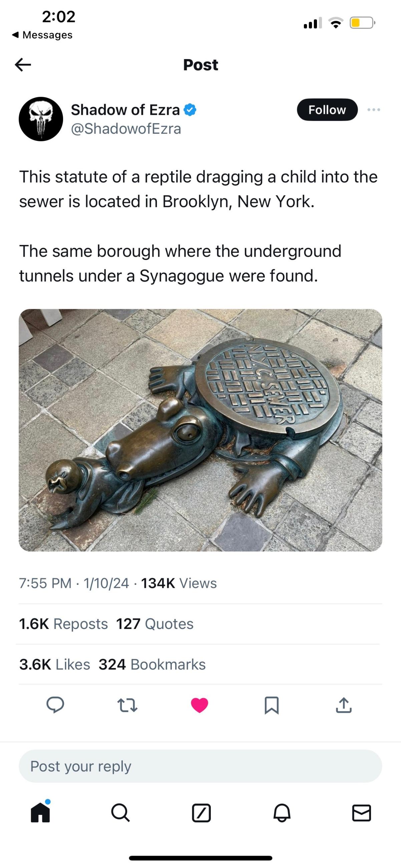
Task: Tap the back arrow to leave post
Action: tap(23, 65)
